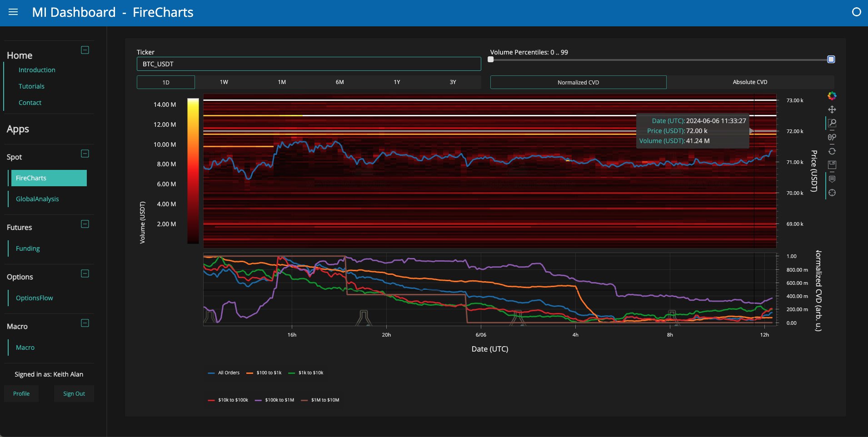Click the right handle of Volume Percentiles slider
This screenshot has height=437, width=868.
click(x=831, y=60)
